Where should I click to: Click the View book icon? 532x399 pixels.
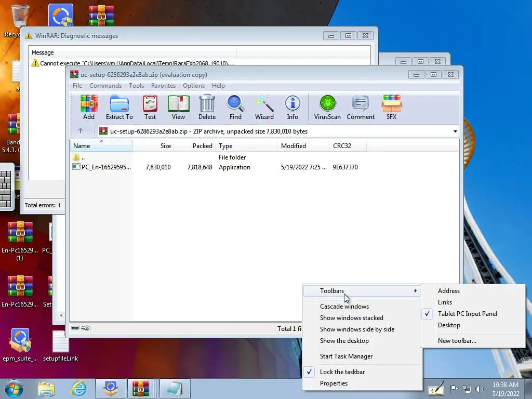[x=179, y=107]
